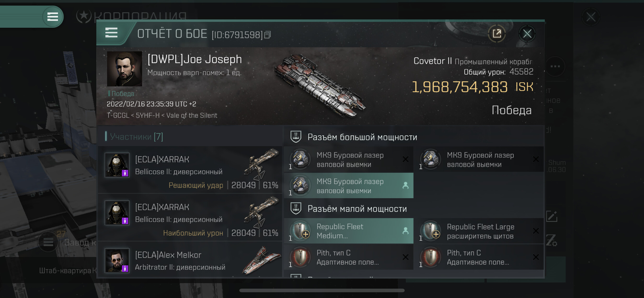Tap the destroyed mark on the right MK9 laser

(x=535, y=159)
